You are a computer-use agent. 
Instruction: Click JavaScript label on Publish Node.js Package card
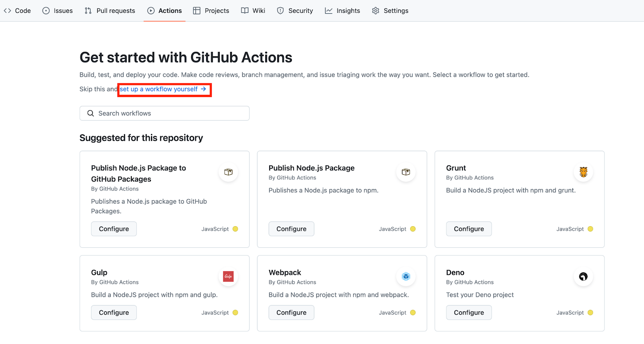[x=392, y=229]
